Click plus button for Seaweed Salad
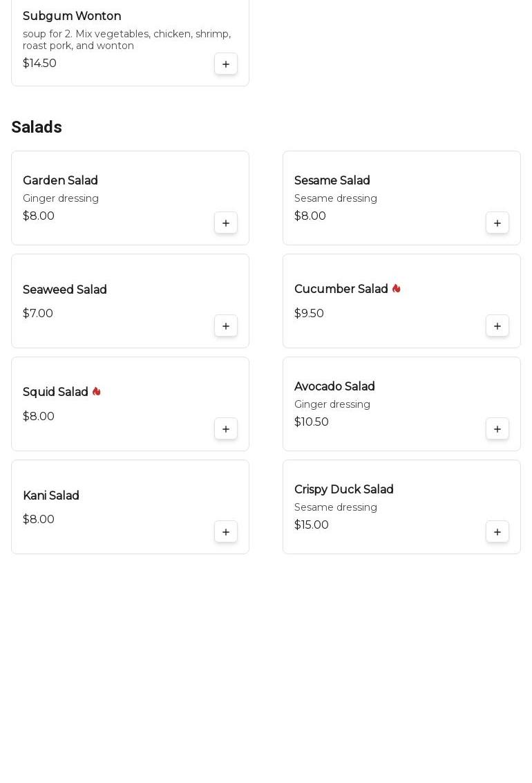 [226, 326]
